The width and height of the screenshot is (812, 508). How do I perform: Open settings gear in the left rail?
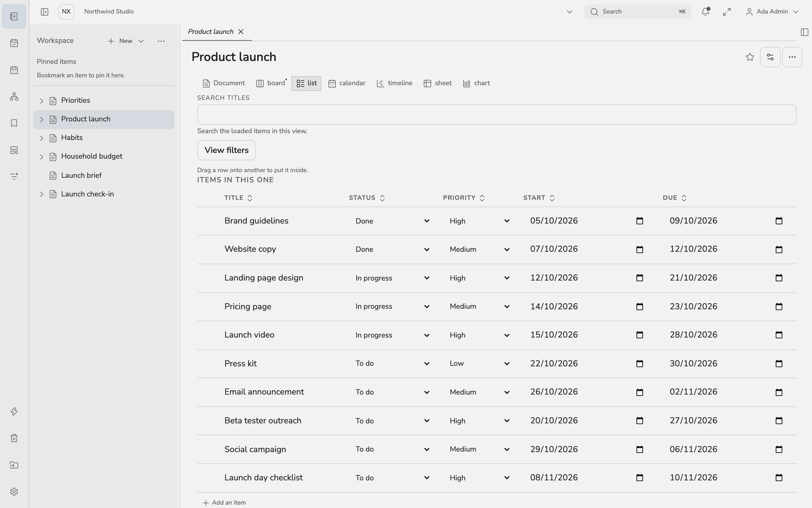click(14, 492)
